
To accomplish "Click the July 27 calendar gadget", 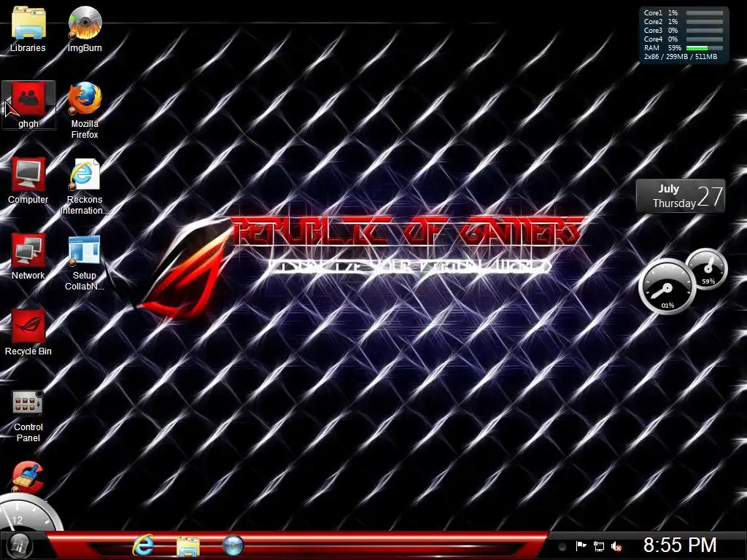I will tap(681, 195).
